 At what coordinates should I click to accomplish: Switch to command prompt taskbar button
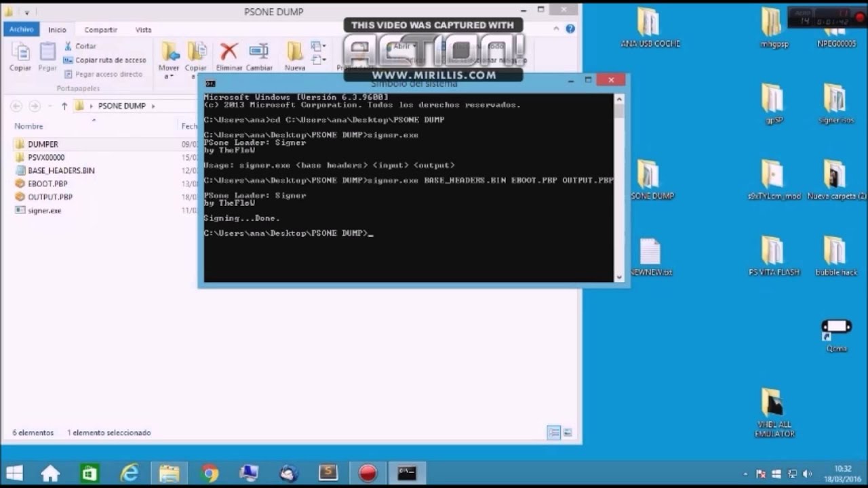click(x=407, y=473)
